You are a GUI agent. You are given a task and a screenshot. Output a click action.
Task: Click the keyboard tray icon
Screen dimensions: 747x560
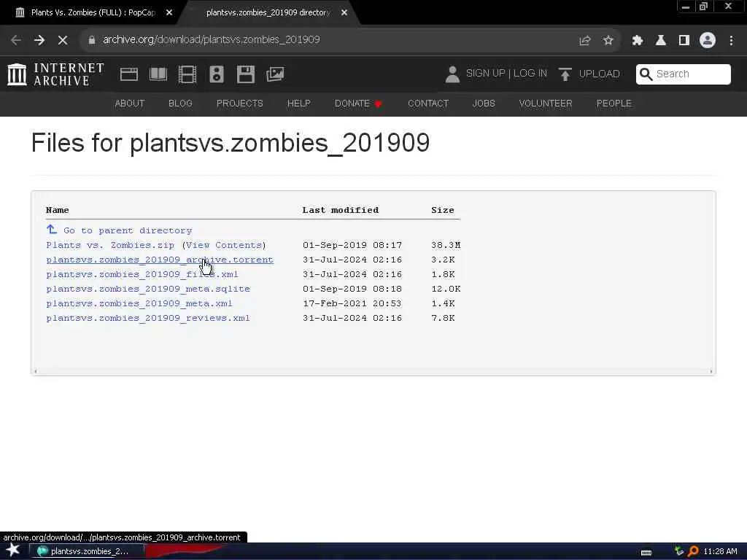(646, 553)
